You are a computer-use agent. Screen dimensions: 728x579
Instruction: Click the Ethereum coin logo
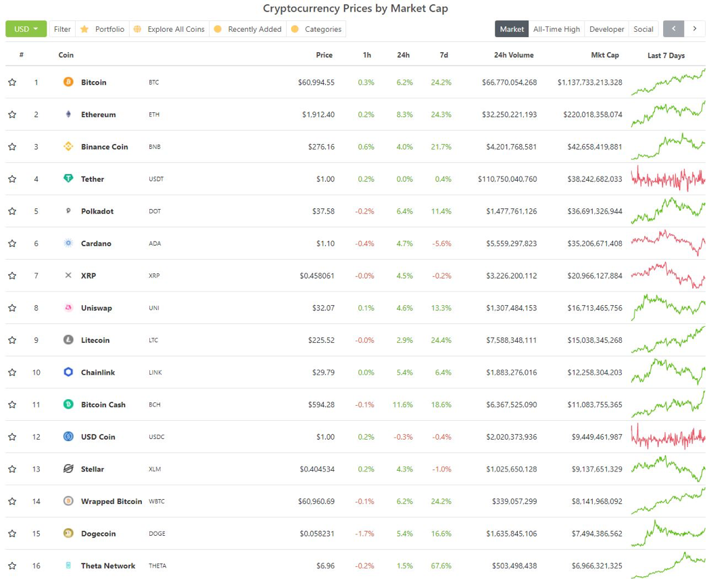click(68, 114)
